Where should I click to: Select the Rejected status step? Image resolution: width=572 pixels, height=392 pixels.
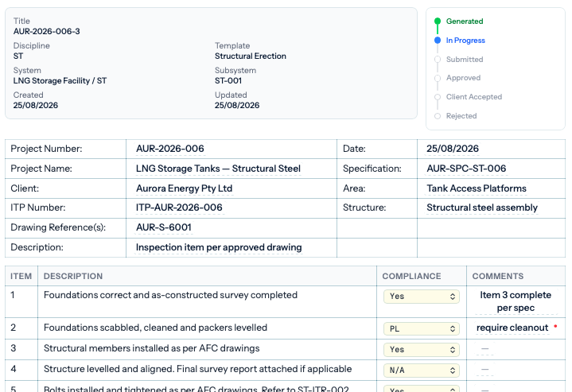pyautogui.click(x=461, y=115)
